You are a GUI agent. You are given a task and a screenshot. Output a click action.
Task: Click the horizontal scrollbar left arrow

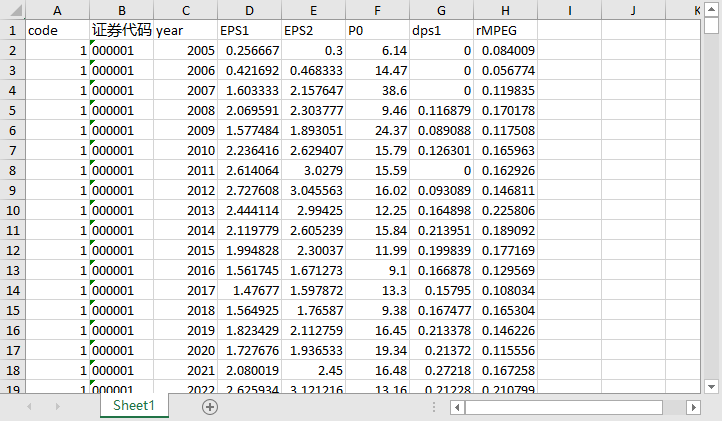tap(457, 407)
